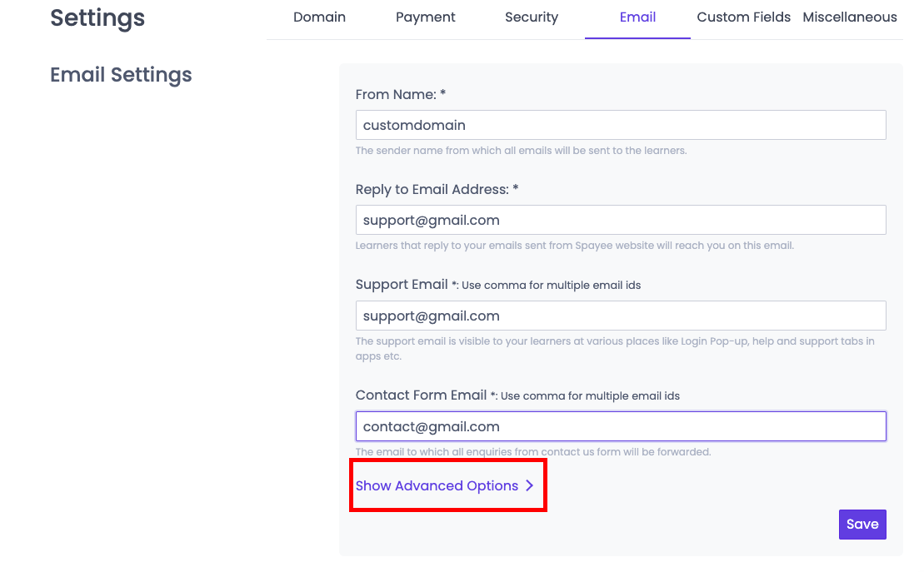Viewport: 924px width, 572px height.
Task: Click the 'From Name:' label
Action: (401, 94)
